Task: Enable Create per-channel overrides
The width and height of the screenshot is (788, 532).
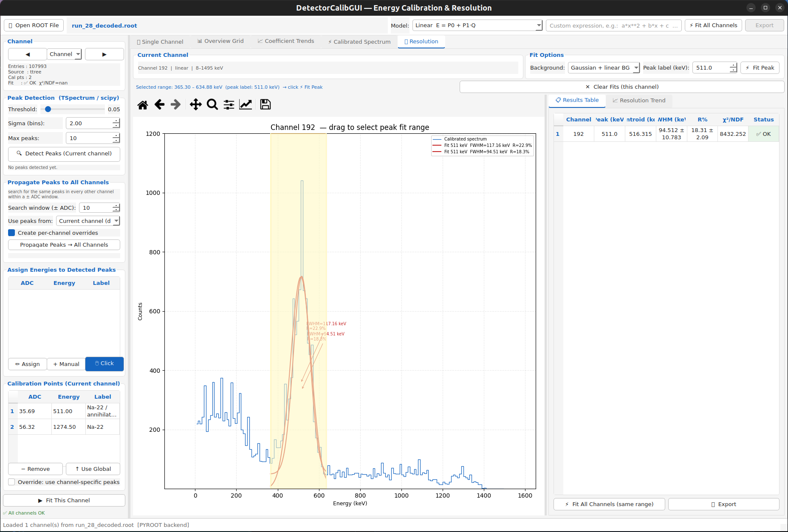Action: 11,233
